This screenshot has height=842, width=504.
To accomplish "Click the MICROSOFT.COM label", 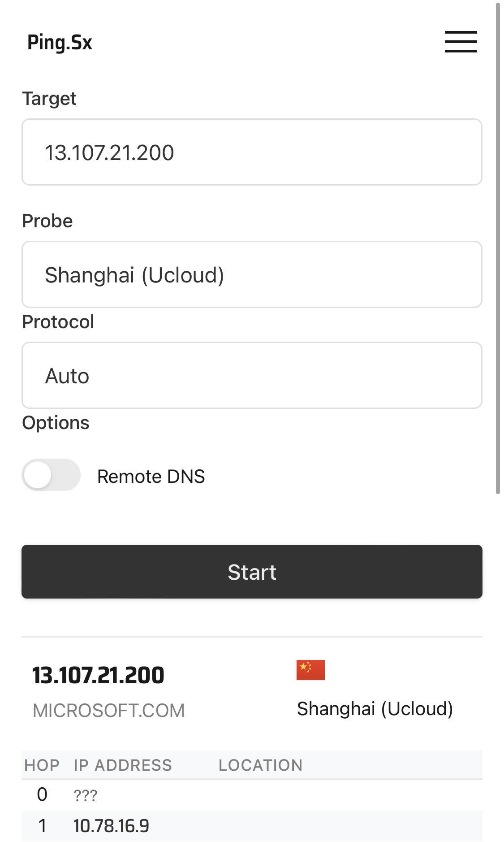I will pyautogui.click(x=108, y=711).
